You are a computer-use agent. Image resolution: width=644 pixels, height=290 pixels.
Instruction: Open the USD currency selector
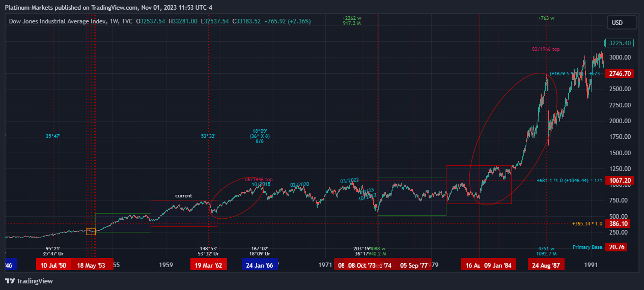coord(622,22)
